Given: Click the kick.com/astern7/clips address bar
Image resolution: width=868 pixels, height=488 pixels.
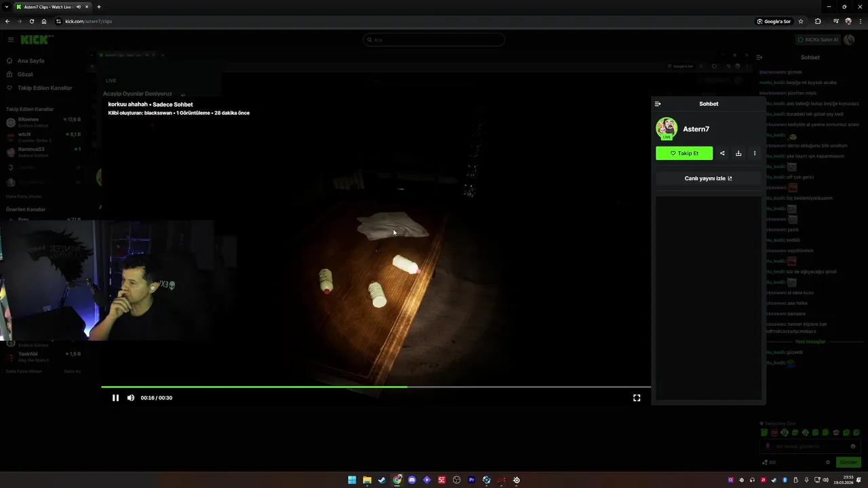Looking at the screenshot, I should coord(89,21).
